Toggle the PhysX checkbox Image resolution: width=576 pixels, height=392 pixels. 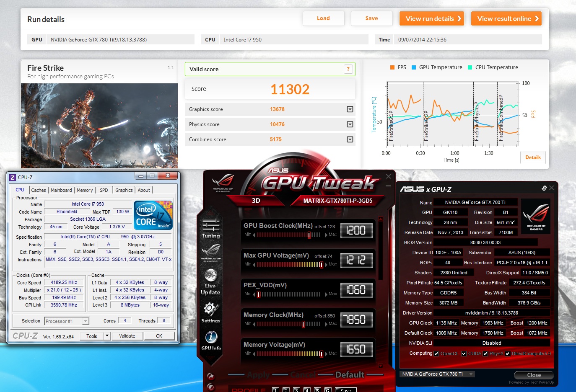[485, 353]
